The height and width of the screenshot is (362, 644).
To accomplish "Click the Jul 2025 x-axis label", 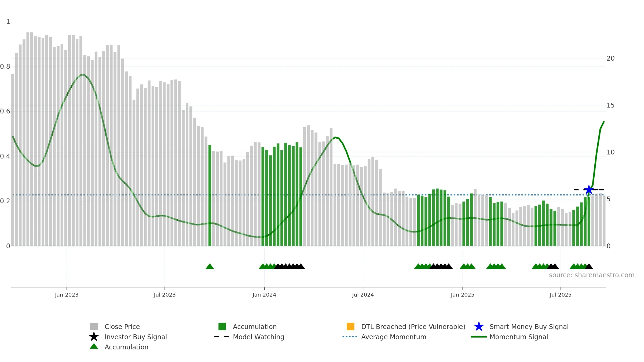I will pyautogui.click(x=561, y=295).
